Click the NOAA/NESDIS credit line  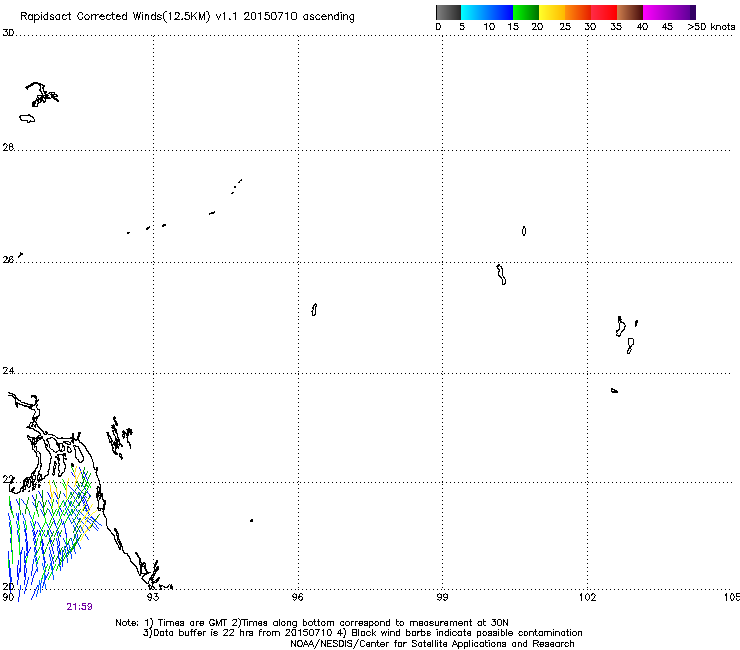pos(432,644)
